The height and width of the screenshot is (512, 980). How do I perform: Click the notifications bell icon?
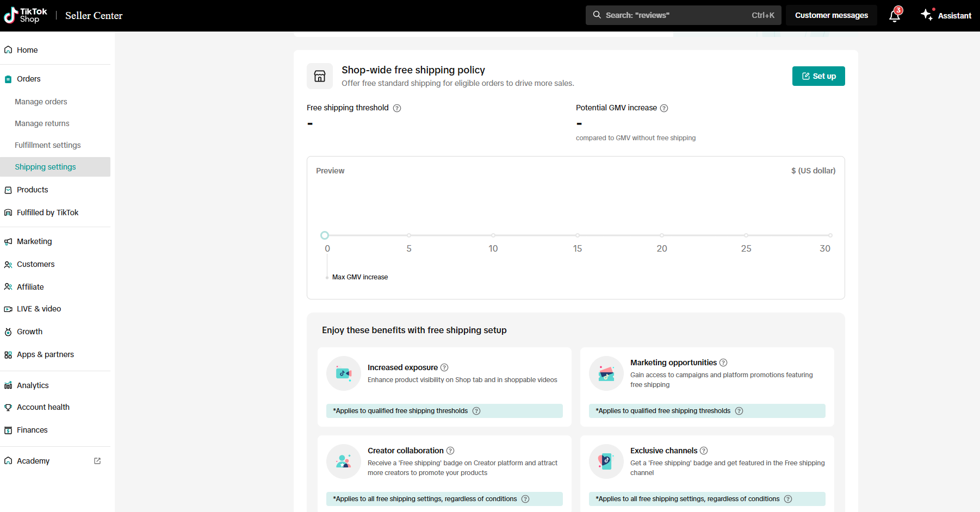pos(894,16)
